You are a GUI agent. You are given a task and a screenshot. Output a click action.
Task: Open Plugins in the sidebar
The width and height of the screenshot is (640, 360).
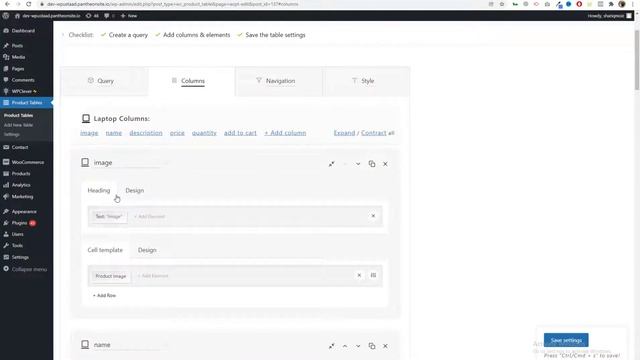19,223
